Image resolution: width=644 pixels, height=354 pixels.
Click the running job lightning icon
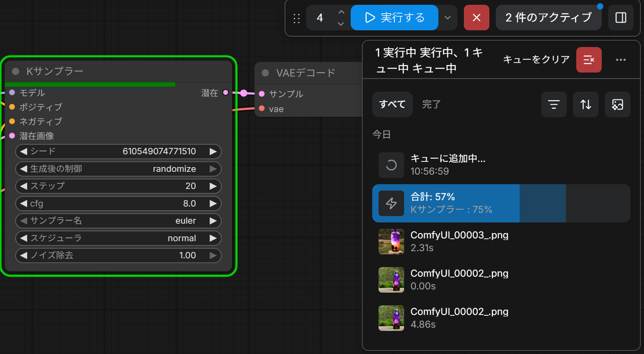point(391,203)
